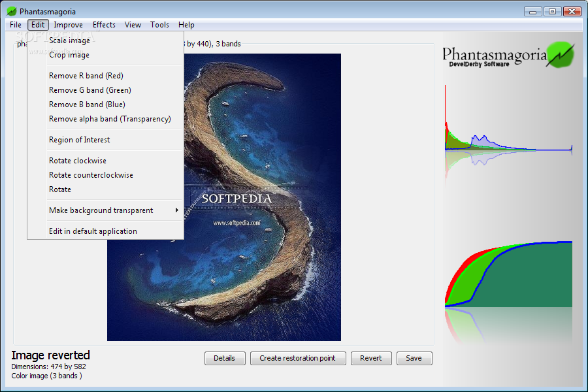The width and height of the screenshot is (588, 392).
Task: Open the Effects menu
Action: click(x=104, y=25)
